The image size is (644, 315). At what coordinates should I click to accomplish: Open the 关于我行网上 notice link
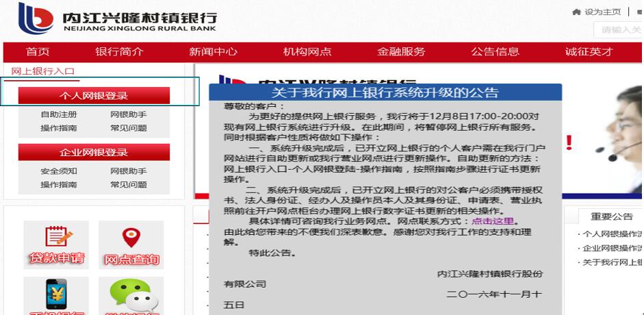[x=612, y=262]
